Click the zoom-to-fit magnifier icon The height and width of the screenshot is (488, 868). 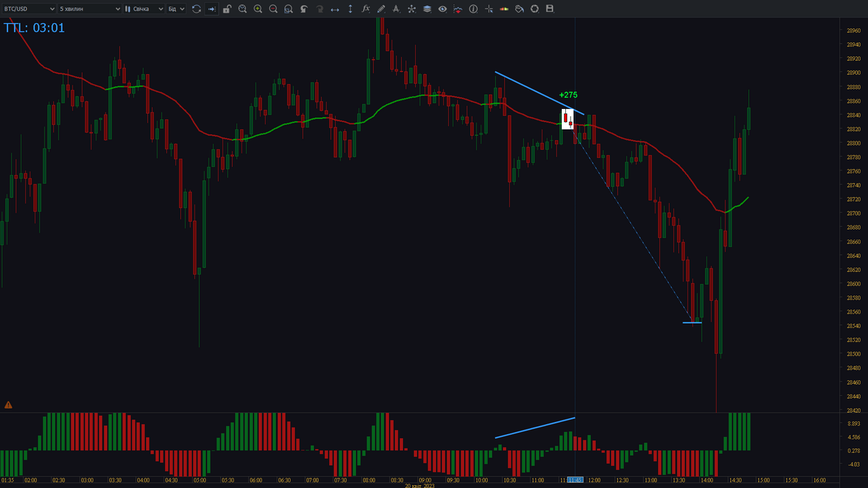289,9
